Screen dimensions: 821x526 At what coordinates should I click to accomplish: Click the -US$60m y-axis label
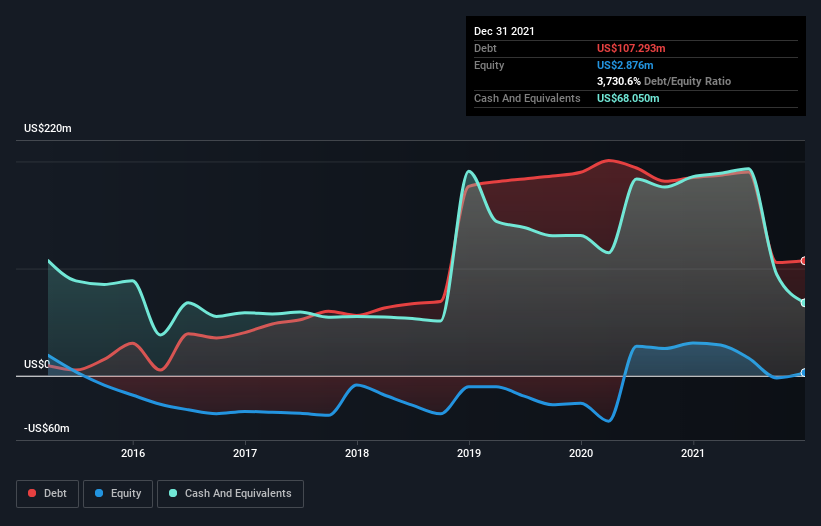click(x=47, y=428)
